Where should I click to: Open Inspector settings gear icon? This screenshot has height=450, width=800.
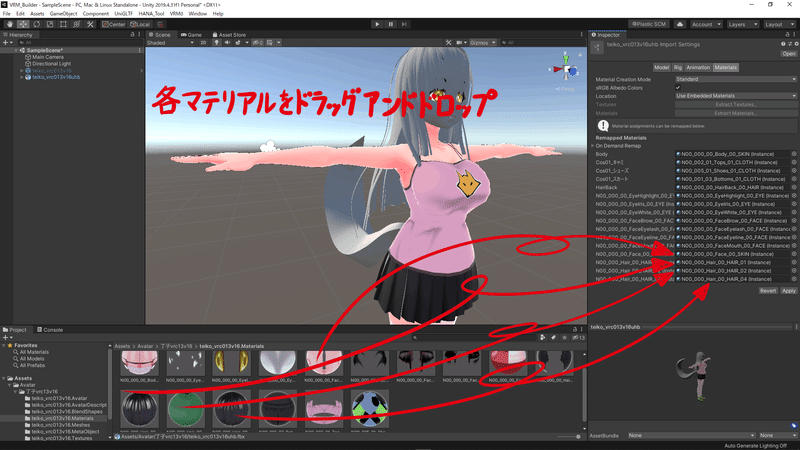point(796,44)
